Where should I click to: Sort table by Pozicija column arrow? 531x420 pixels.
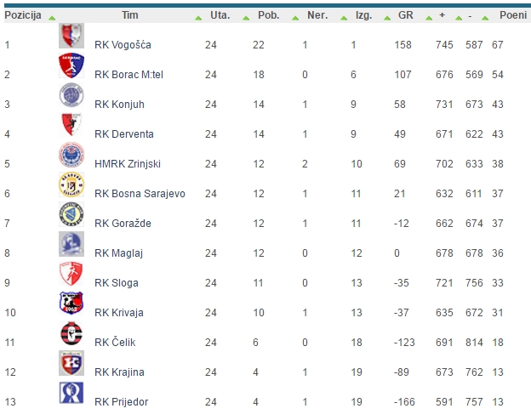[x=53, y=17]
